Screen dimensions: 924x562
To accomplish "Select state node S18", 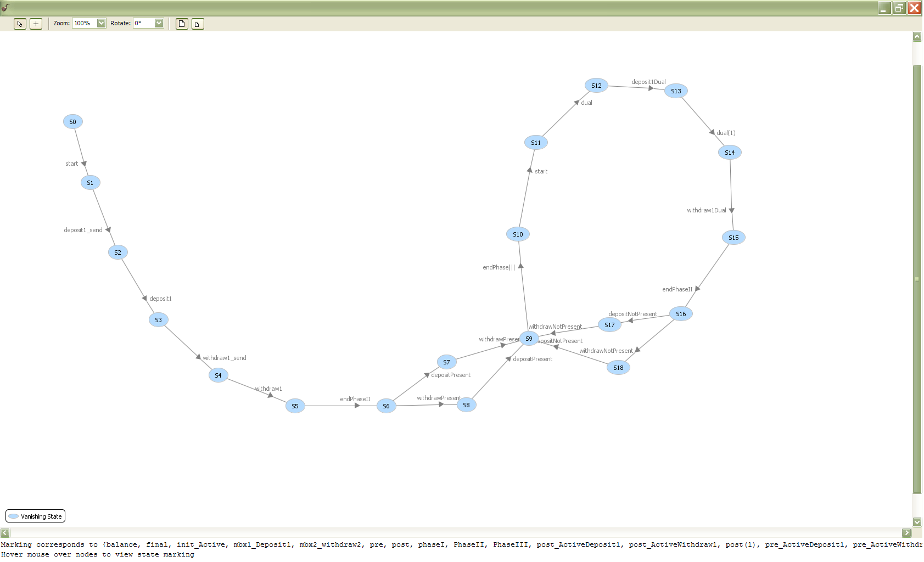I will coord(618,367).
